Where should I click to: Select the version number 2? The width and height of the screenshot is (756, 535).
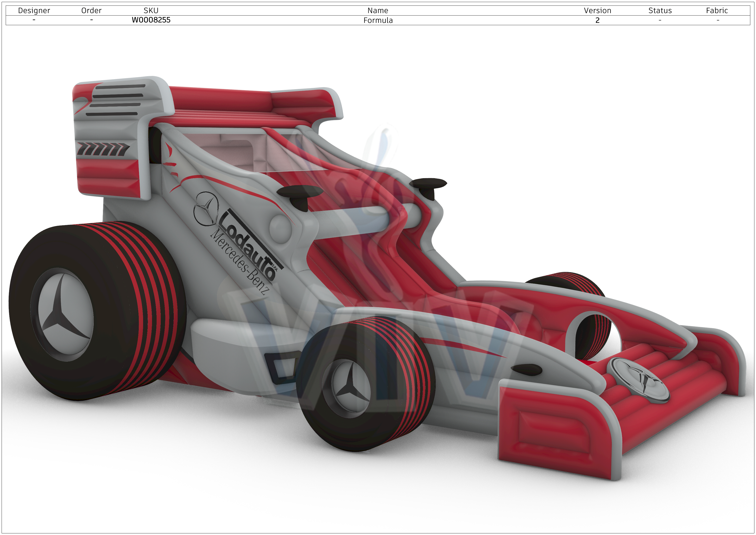tap(597, 20)
